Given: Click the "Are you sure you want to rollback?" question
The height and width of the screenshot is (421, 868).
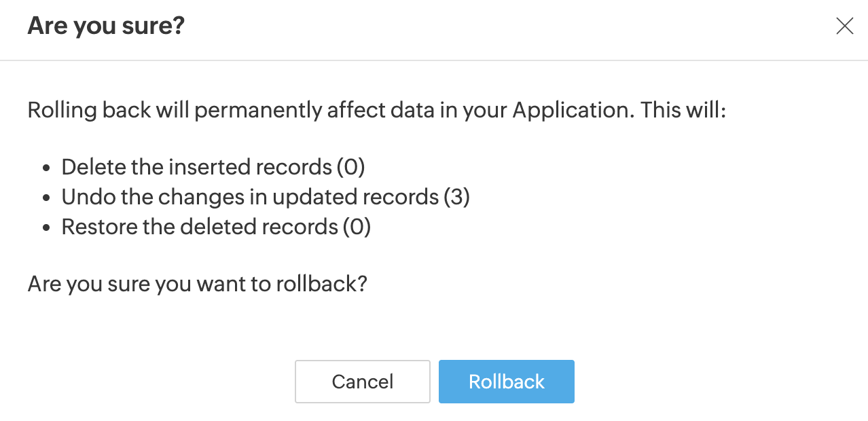Looking at the screenshot, I should pos(197,284).
